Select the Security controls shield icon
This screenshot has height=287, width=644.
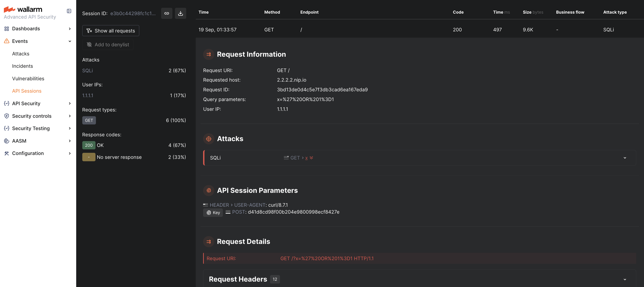pyautogui.click(x=6, y=116)
